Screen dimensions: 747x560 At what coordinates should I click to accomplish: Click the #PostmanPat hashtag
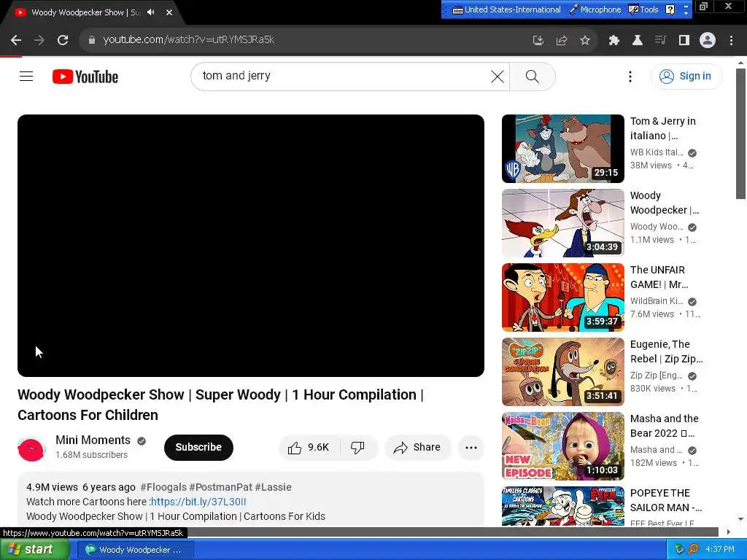click(220, 487)
